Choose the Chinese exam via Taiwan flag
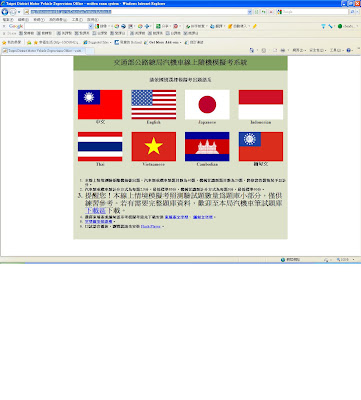Viewport: 361px width, 400px height. [x=100, y=105]
